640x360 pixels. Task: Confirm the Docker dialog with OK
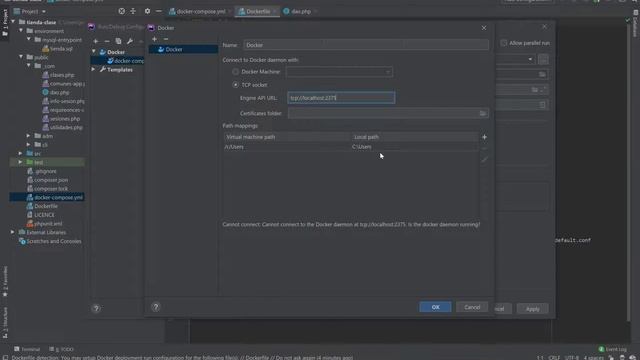coord(435,307)
